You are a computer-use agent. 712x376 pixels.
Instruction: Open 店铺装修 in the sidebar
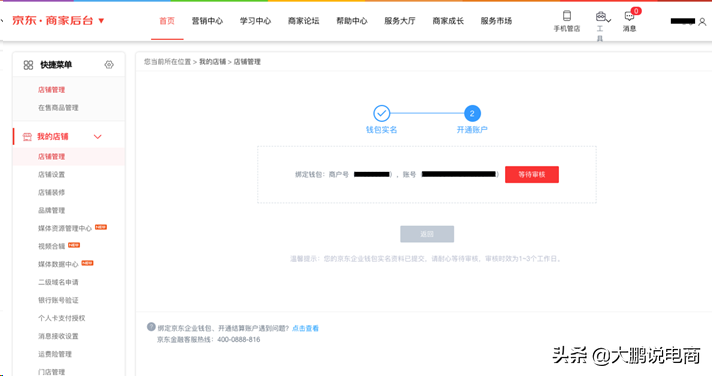tap(51, 193)
